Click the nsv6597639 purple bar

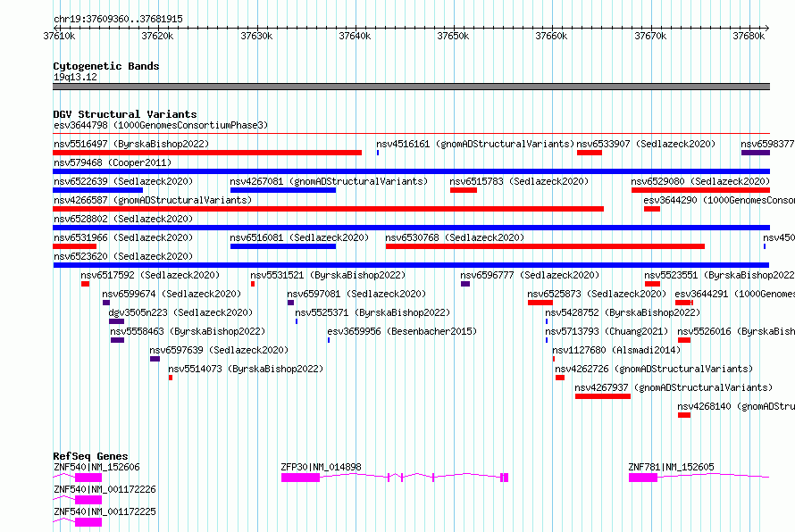pos(155,359)
